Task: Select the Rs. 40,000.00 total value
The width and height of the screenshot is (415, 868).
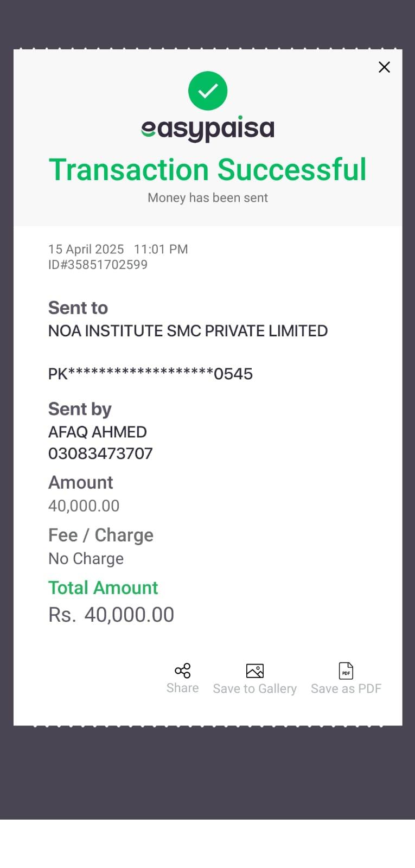Action: coord(111,615)
